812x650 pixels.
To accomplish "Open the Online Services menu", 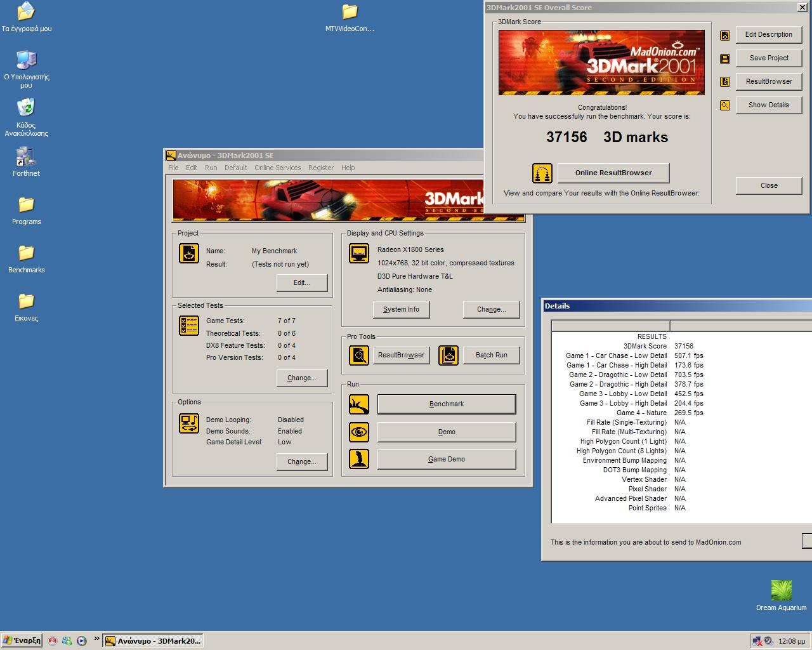I will click(278, 168).
